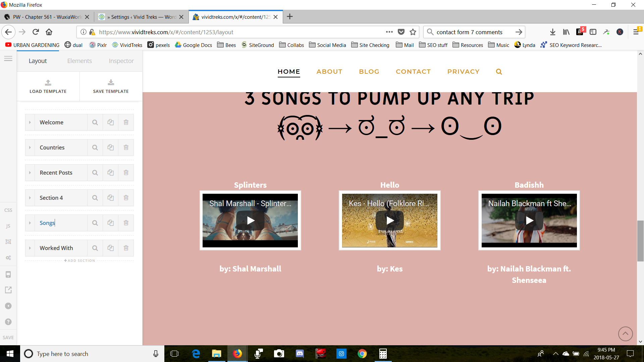Click the page vertical scrollbar thumb
Viewport: 644px width, 362px height.
(640, 240)
